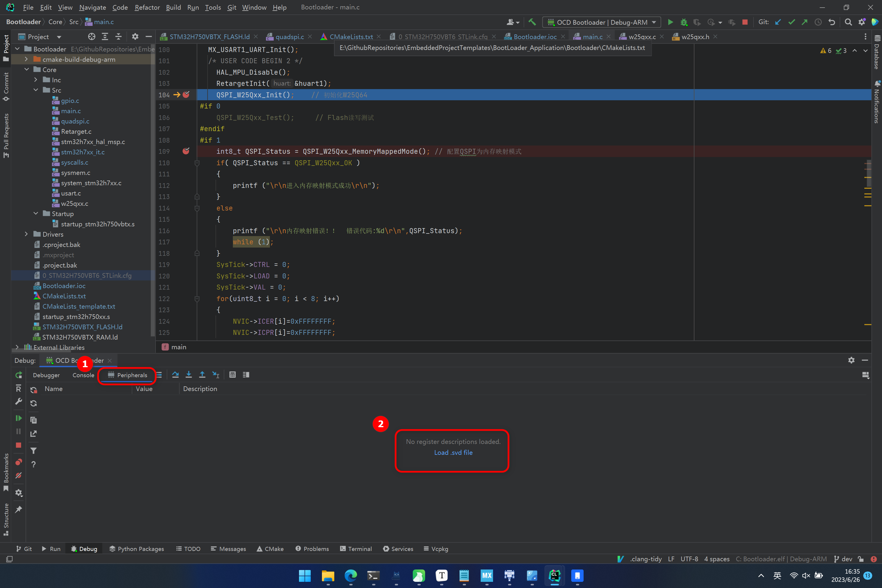Open debug panel settings gear
The height and width of the screenshot is (588, 882).
click(x=851, y=360)
